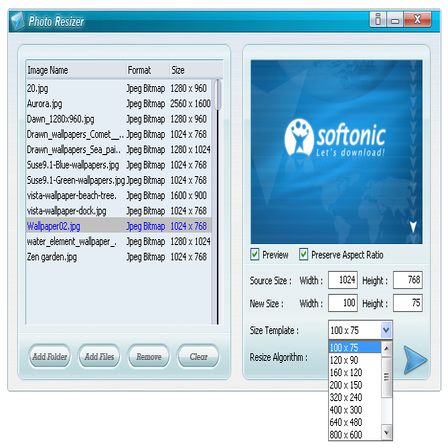Click the New Size Height field
The image size is (448, 448).
(408, 303)
